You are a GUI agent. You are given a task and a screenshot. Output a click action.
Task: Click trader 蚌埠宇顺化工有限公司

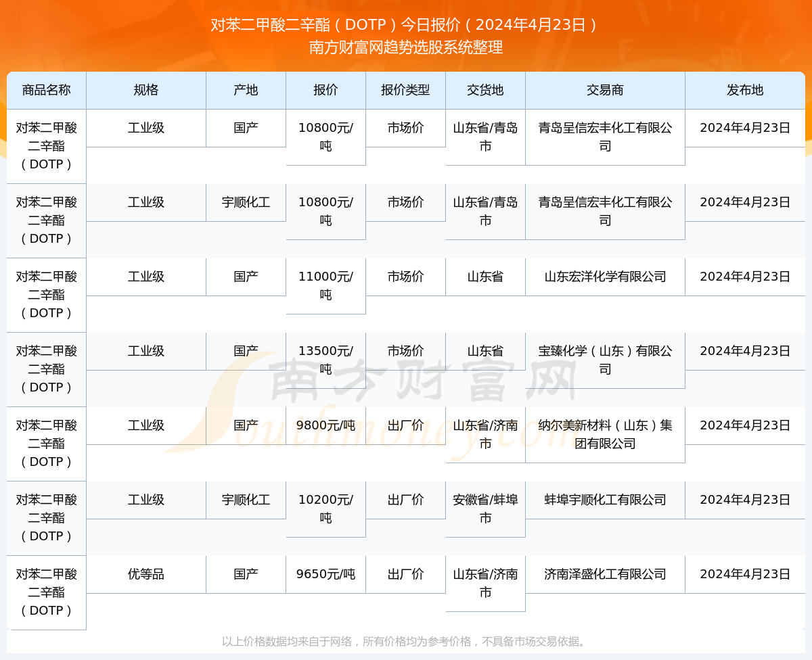click(x=605, y=500)
